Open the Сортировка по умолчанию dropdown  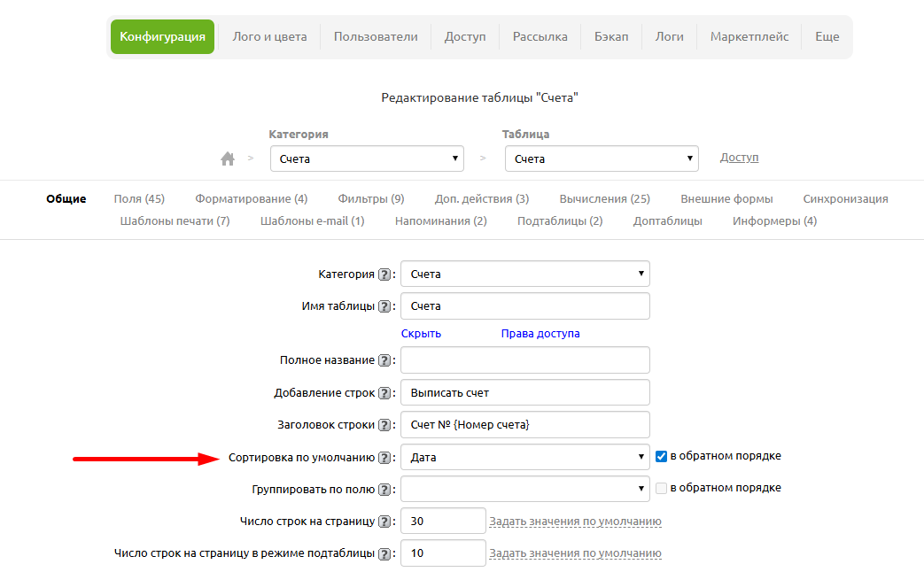pyautogui.click(x=525, y=458)
